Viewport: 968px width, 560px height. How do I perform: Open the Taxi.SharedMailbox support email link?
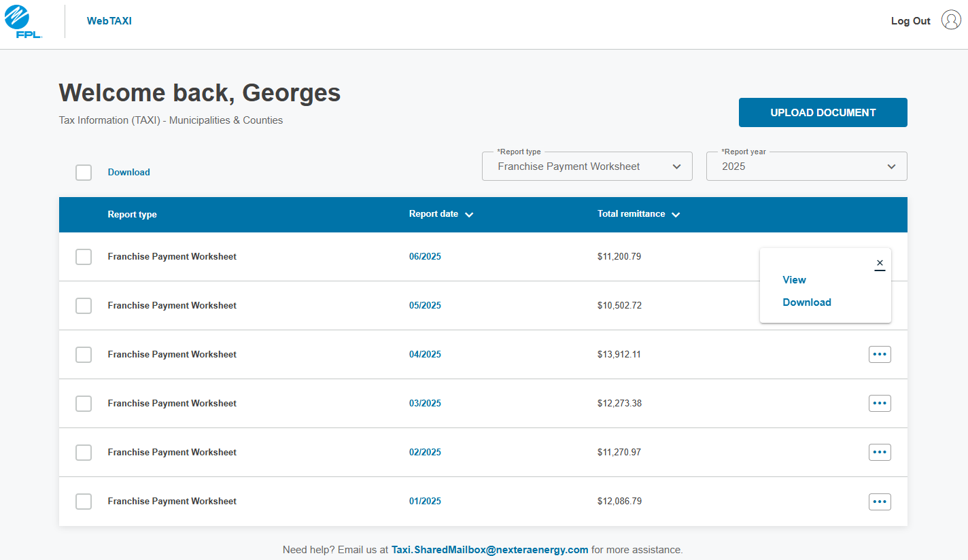tap(490, 549)
